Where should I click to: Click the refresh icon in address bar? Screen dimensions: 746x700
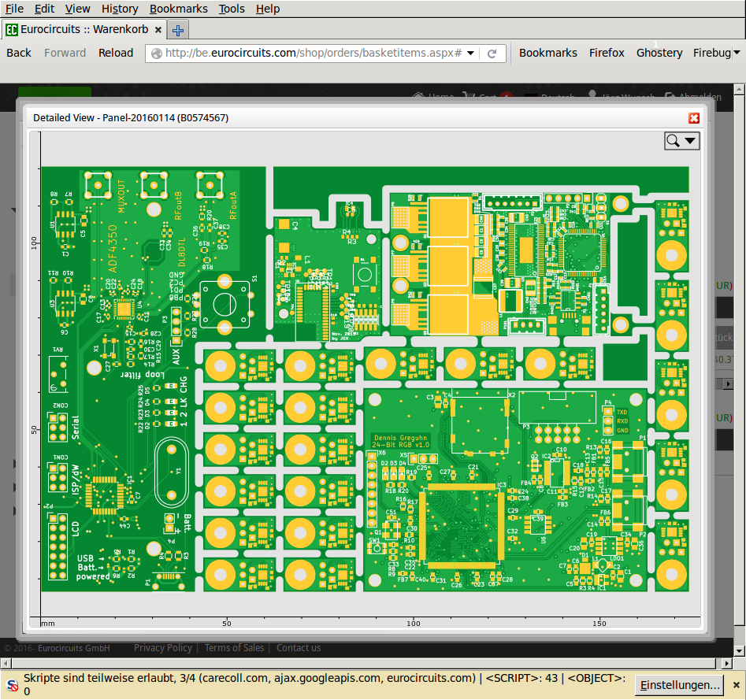pos(492,54)
